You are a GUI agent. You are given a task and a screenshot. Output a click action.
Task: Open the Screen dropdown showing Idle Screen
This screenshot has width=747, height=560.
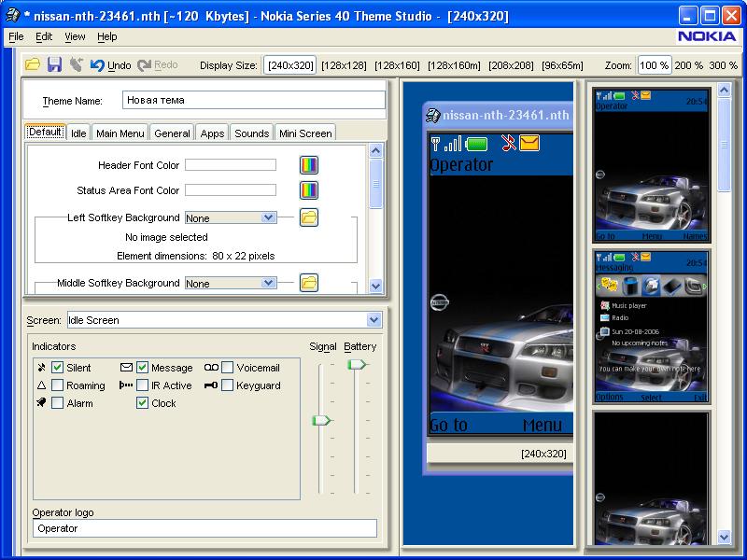point(374,320)
